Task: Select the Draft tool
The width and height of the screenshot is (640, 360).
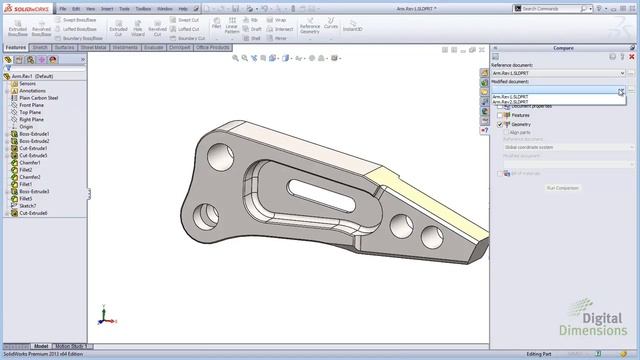Action: (252, 29)
